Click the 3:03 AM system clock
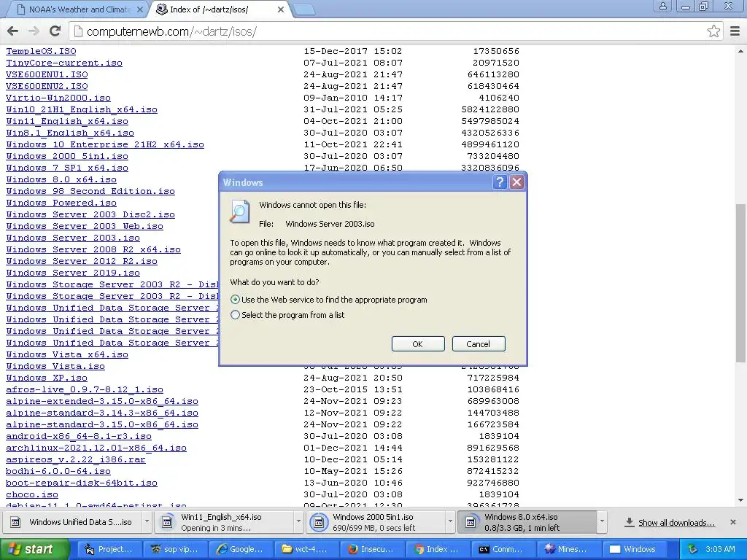This screenshot has width=747, height=560. 720,549
